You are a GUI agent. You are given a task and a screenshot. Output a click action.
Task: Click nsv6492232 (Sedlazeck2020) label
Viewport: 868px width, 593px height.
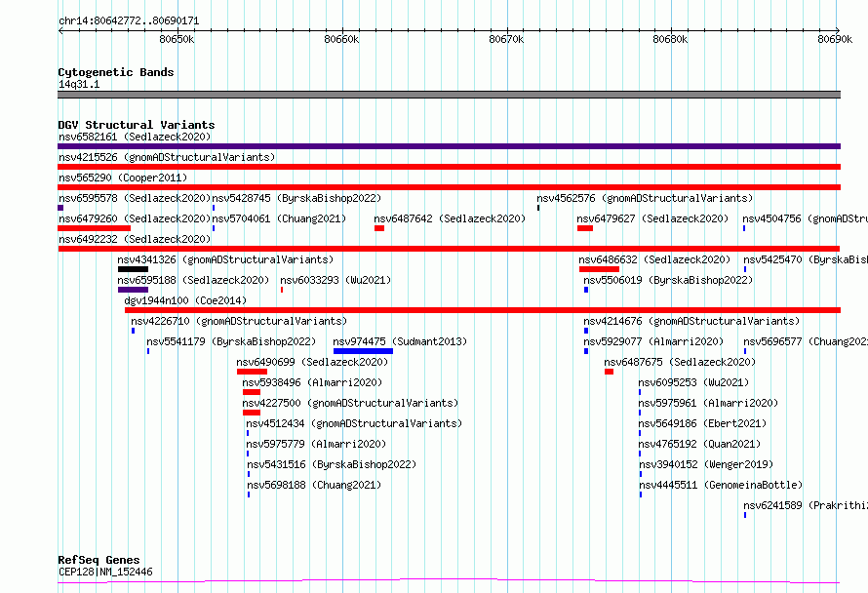click(135, 239)
